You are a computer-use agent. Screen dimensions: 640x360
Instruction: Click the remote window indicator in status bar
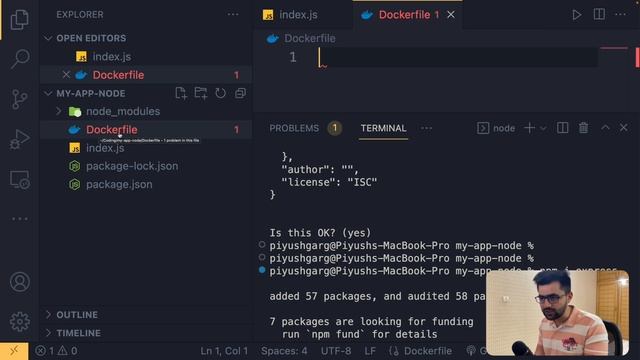coord(14,351)
